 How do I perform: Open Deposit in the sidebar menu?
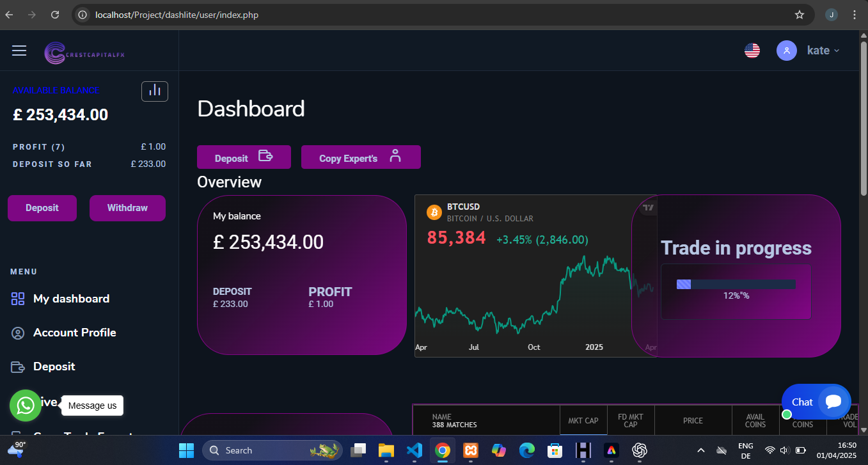(x=54, y=366)
